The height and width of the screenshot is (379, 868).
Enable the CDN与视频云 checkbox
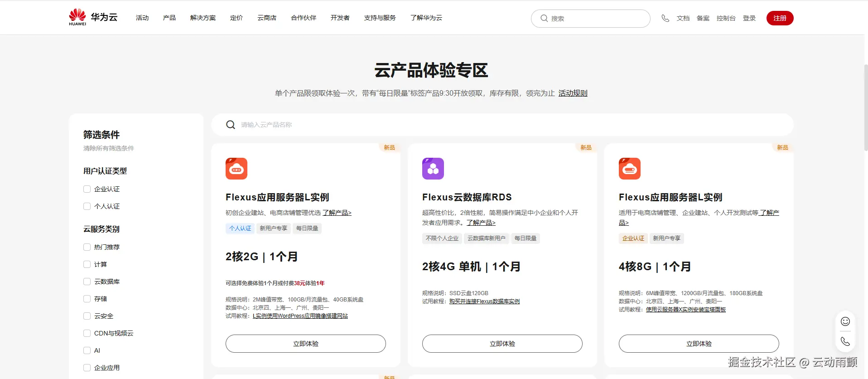coord(87,333)
